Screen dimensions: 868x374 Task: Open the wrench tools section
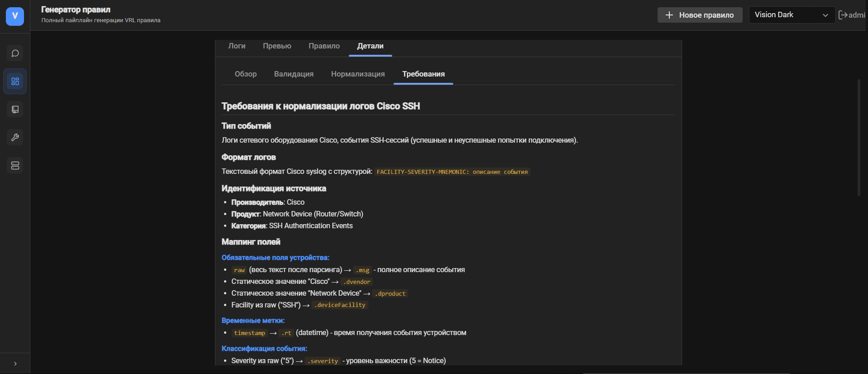[x=15, y=138]
